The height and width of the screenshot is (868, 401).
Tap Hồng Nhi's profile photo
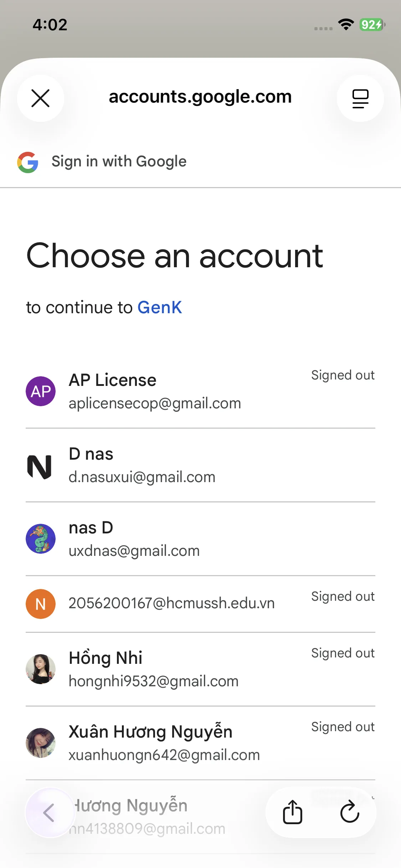(41, 669)
